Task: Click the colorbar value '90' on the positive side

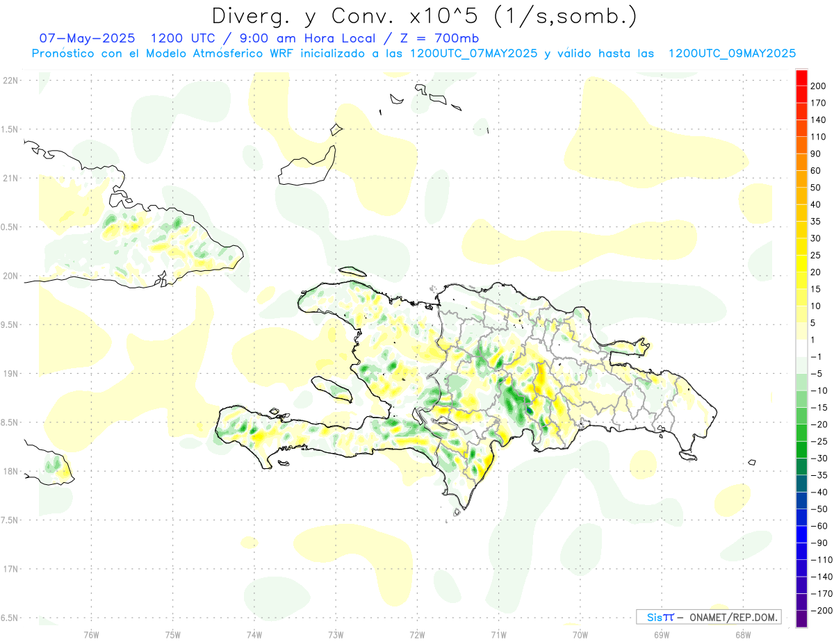Action: tap(816, 154)
